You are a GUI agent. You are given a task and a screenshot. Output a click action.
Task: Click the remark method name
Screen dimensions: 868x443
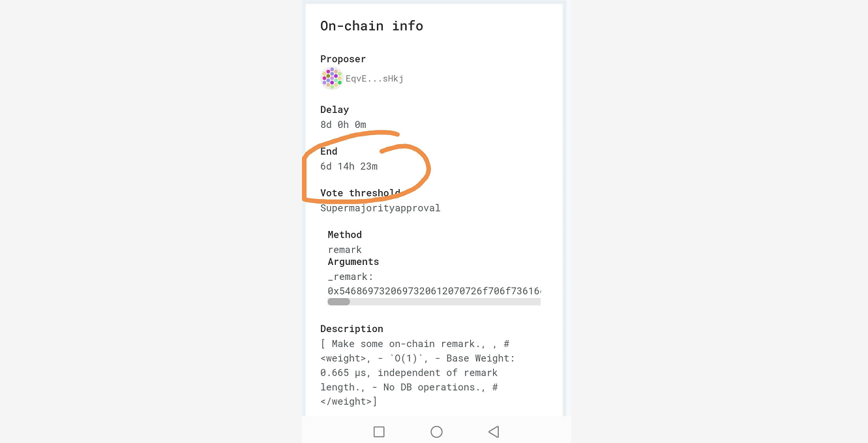click(x=344, y=250)
